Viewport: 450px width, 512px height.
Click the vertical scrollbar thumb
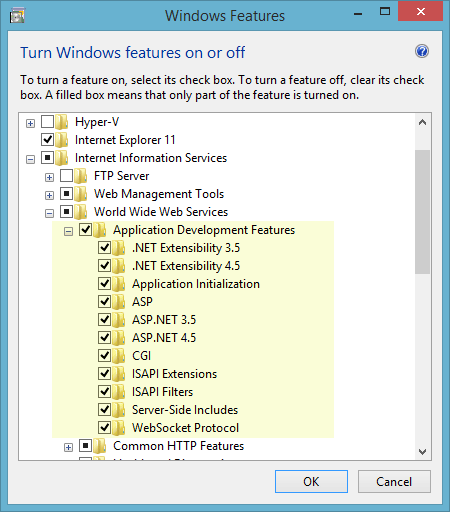coord(423,212)
